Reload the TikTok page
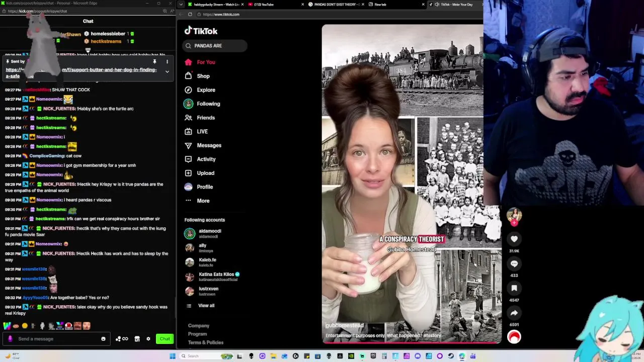The height and width of the screenshot is (362, 644). click(x=190, y=15)
